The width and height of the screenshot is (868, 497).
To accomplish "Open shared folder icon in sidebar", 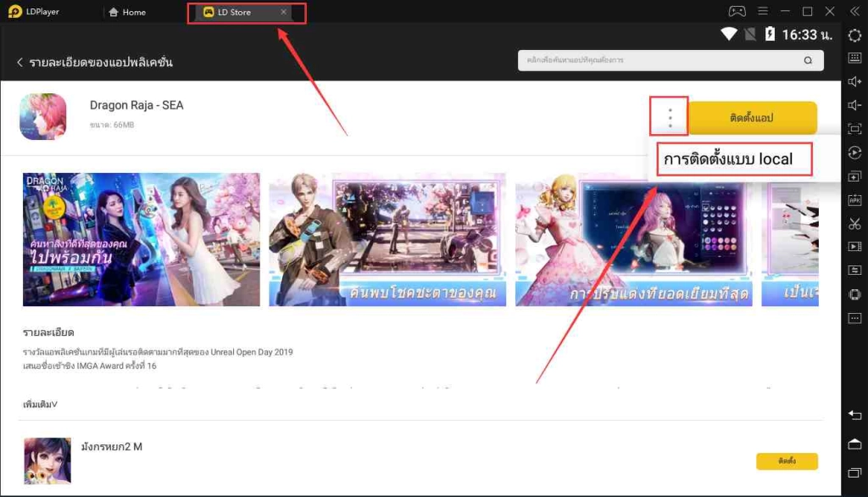I will click(x=854, y=271).
